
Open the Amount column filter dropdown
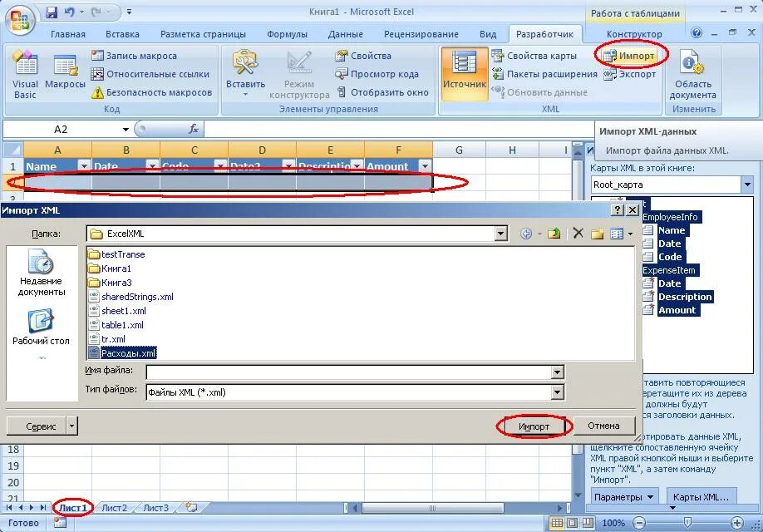425,166
